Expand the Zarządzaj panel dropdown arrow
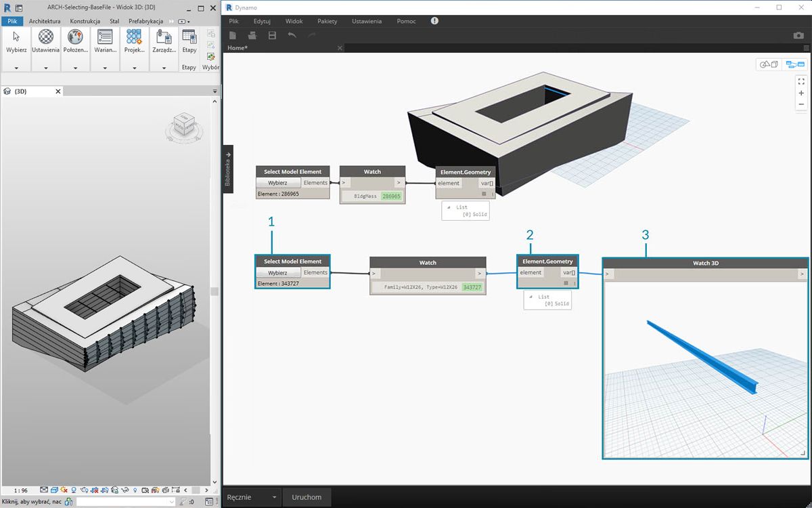 tap(164, 68)
